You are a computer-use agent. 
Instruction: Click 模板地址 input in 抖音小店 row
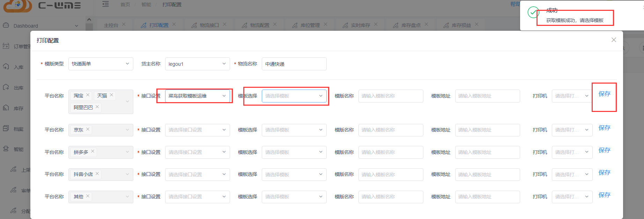(x=488, y=174)
